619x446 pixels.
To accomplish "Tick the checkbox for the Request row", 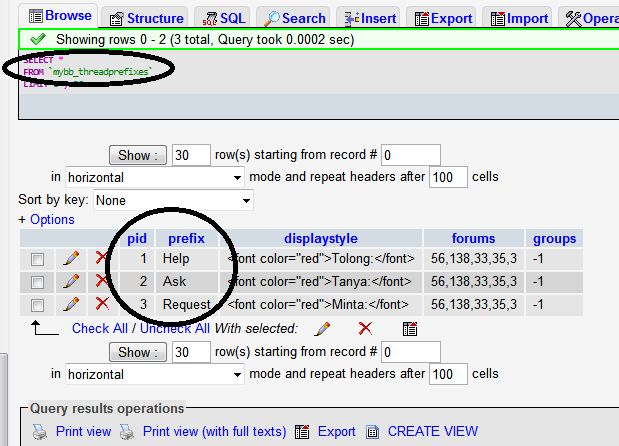I will (x=37, y=305).
